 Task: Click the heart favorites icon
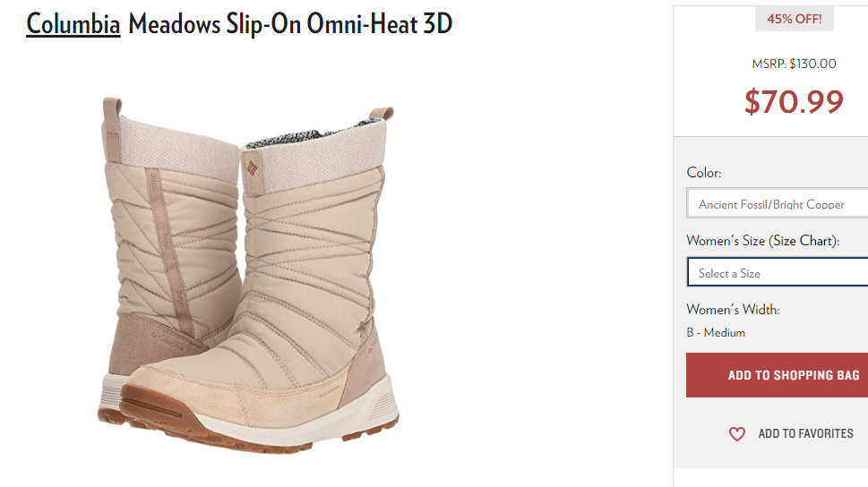coord(737,434)
